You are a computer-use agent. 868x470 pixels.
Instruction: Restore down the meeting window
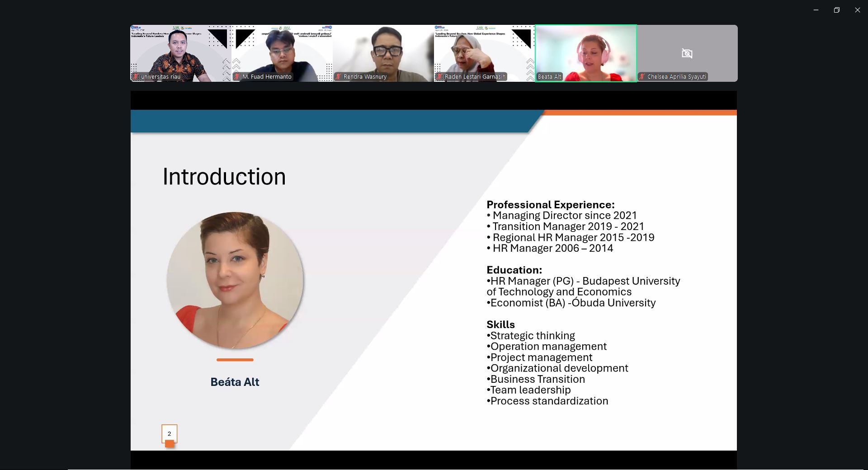pyautogui.click(x=837, y=10)
